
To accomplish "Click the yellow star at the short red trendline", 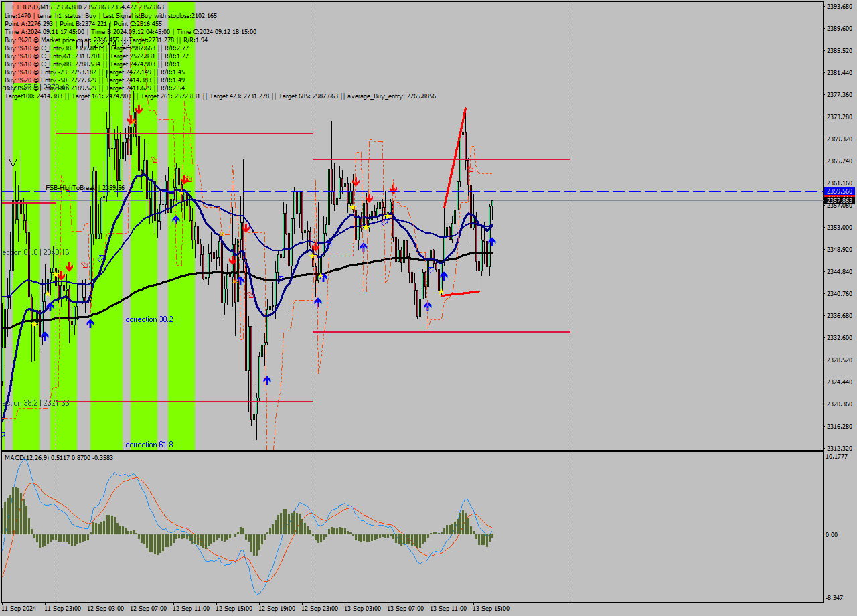I will [441, 292].
